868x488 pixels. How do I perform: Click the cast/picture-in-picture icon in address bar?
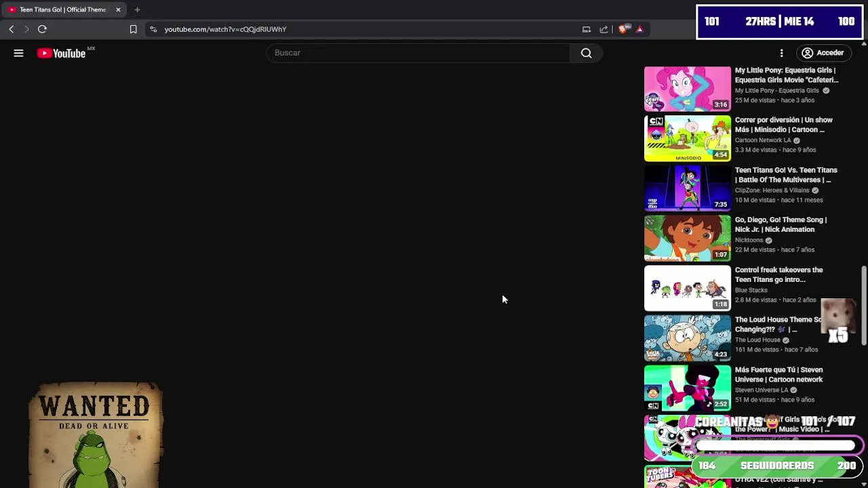(587, 29)
